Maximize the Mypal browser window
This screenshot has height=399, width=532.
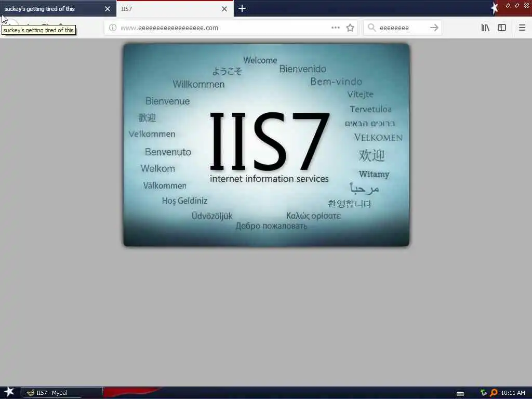(517, 5)
